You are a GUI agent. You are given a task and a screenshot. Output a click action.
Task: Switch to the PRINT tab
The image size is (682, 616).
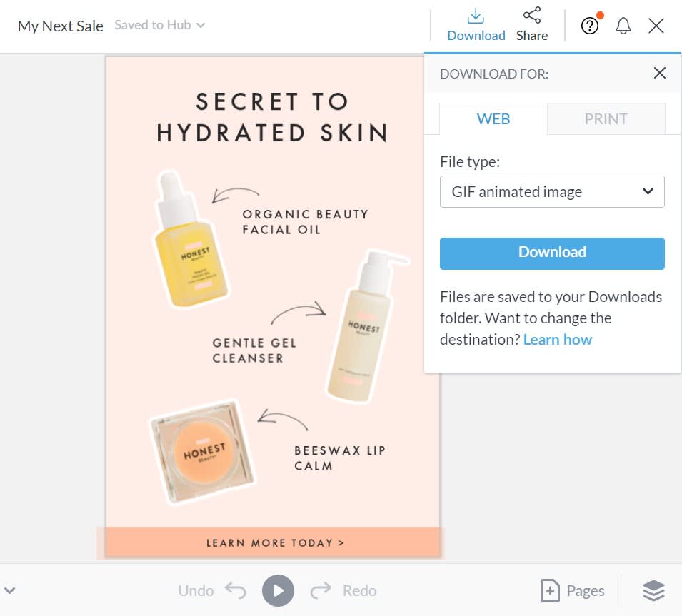606,119
